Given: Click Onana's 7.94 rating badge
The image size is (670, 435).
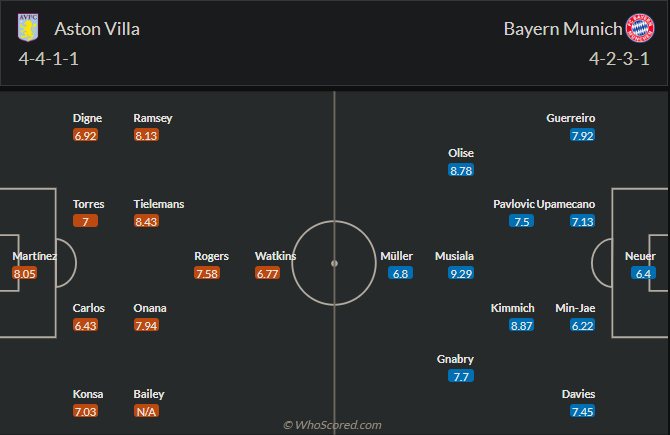Looking at the screenshot, I should [147, 325].
